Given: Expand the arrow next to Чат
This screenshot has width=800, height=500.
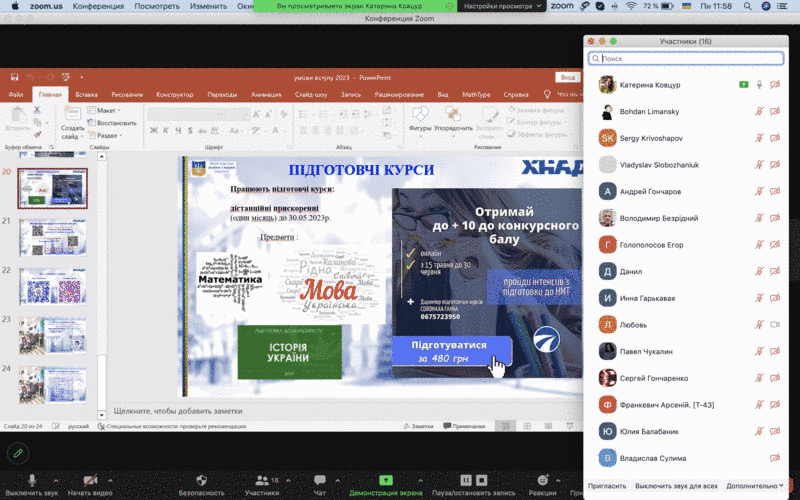Looking at the screenshot, I should (337, 480).
